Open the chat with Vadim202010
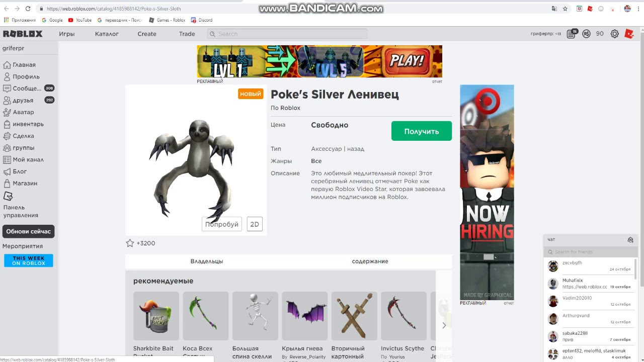Screen dimensions: 644x362 pos(590,301)
